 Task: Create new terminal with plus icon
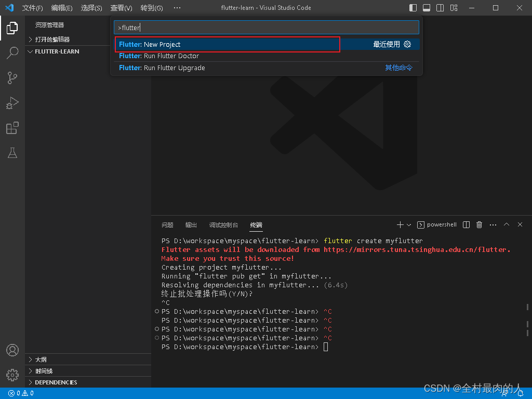[x=400, y=224]
